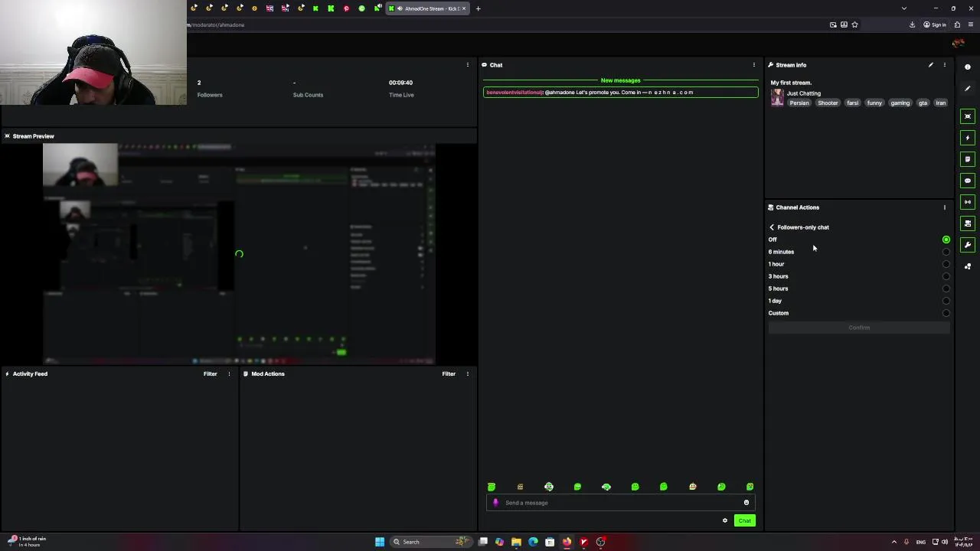Click the pencil icon in the right sidebar
980x551 pixels.
click(968, 89)
